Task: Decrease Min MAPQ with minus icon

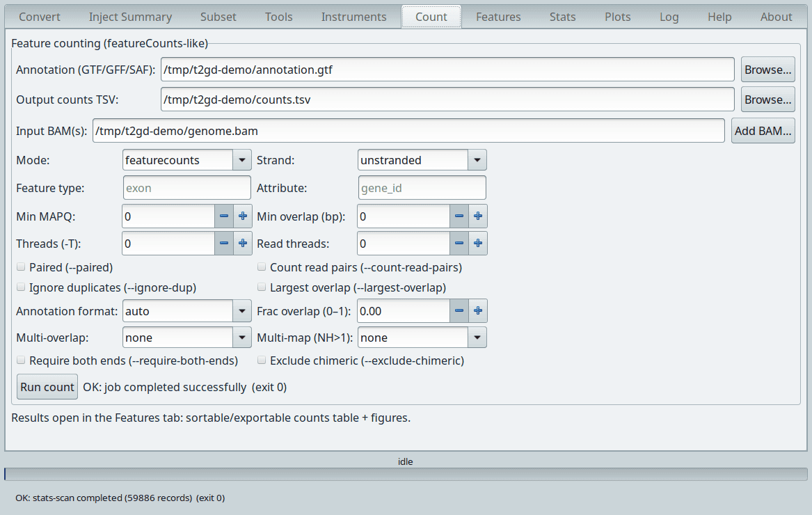Action: coord(224,216)
